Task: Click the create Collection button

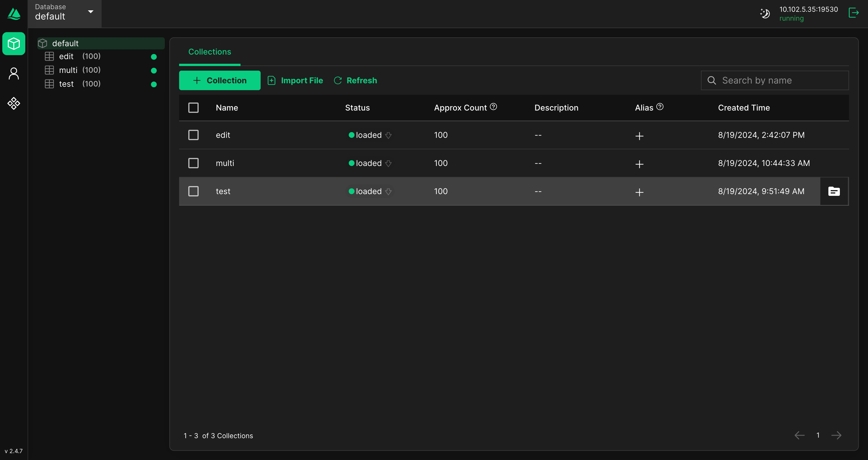Action: coord(220,80)
